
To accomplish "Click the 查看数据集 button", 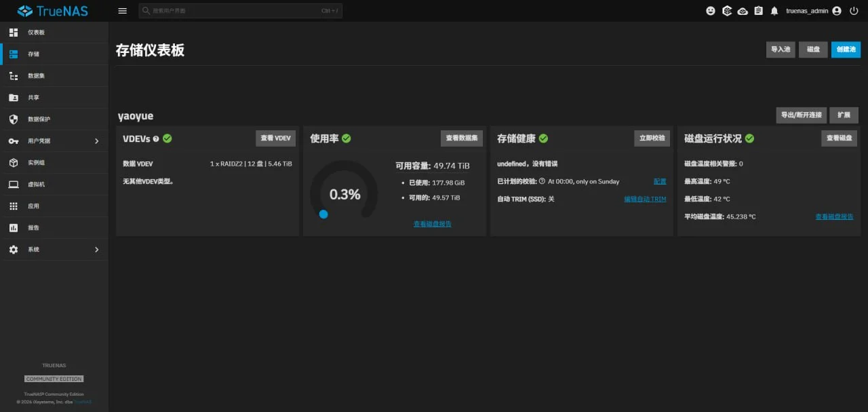I will pyautogui.click(x=462, y=138).
